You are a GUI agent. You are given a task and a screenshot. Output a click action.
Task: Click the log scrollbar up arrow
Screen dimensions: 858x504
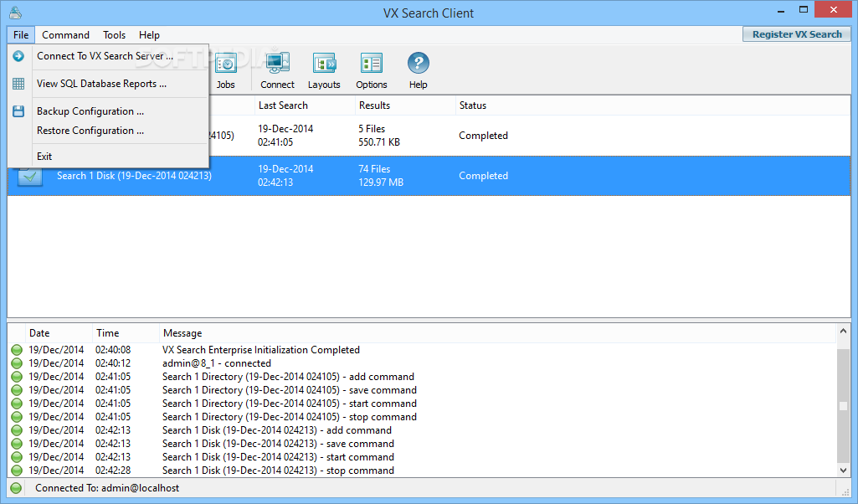[843, 331]
